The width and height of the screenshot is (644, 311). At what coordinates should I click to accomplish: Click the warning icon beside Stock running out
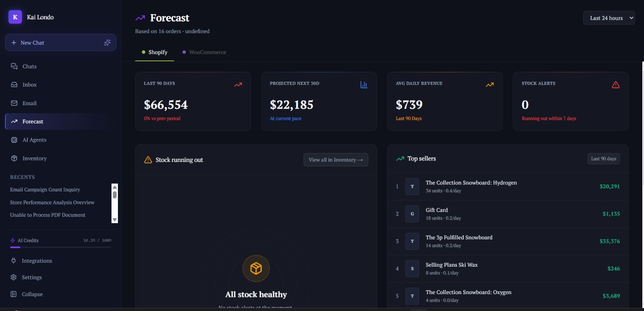tap(148, 160)
